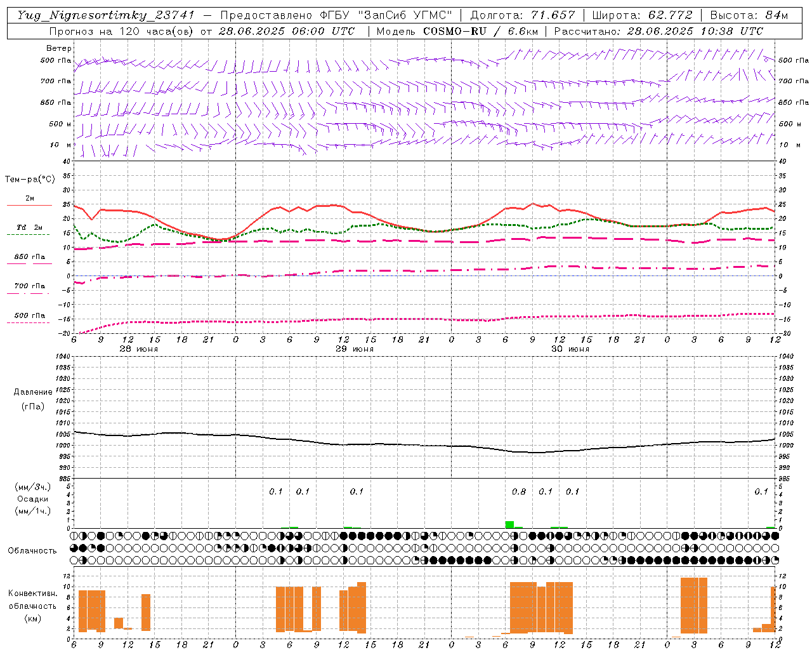This screenshot has height=650, width=812.
Task: Click the elevation text 'Высота: 84м'
Action: [749, 15]
